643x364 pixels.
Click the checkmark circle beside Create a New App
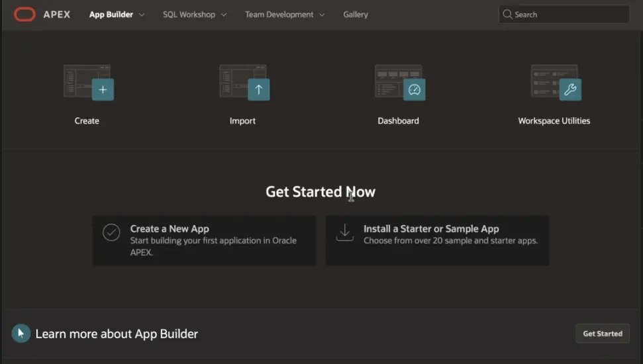pyautogui.click(x=111, y=232)
